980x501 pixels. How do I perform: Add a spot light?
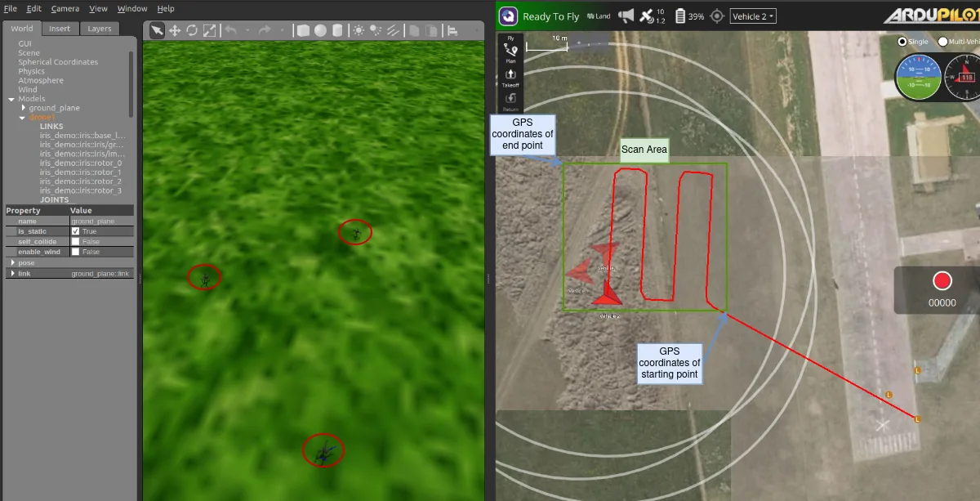376,30
